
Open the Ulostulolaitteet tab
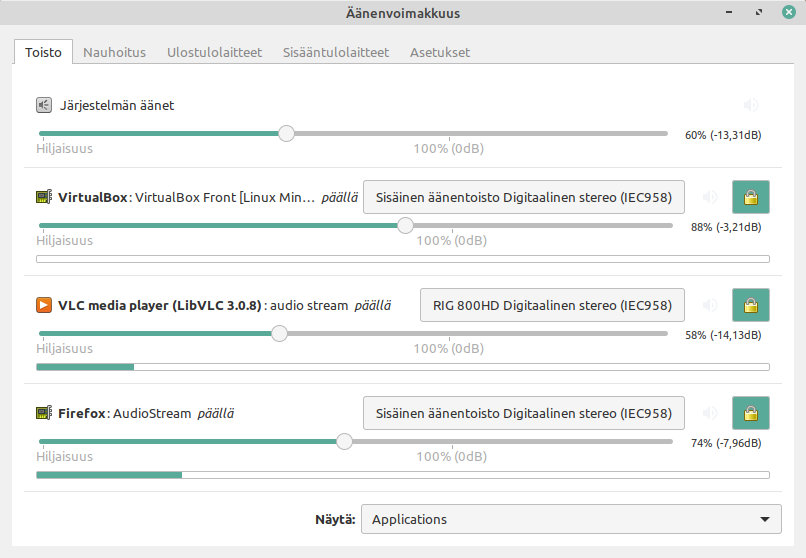click(214, 52)
